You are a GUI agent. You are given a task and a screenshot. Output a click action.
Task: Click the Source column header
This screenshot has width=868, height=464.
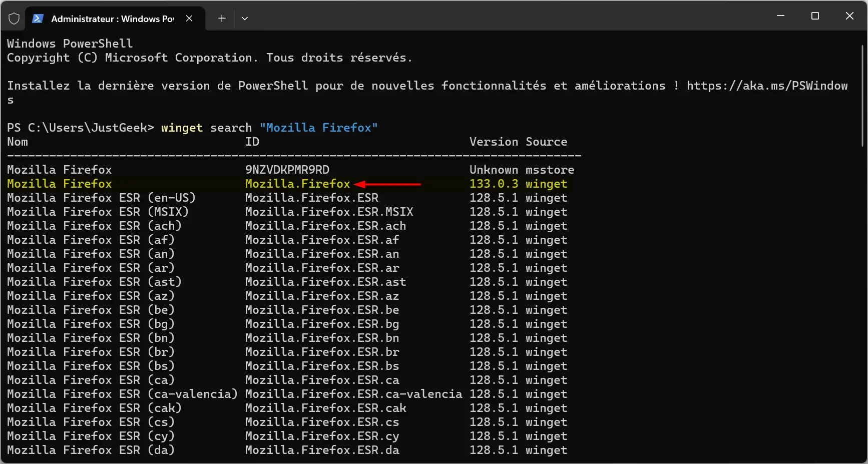click(x=546, y=142)
